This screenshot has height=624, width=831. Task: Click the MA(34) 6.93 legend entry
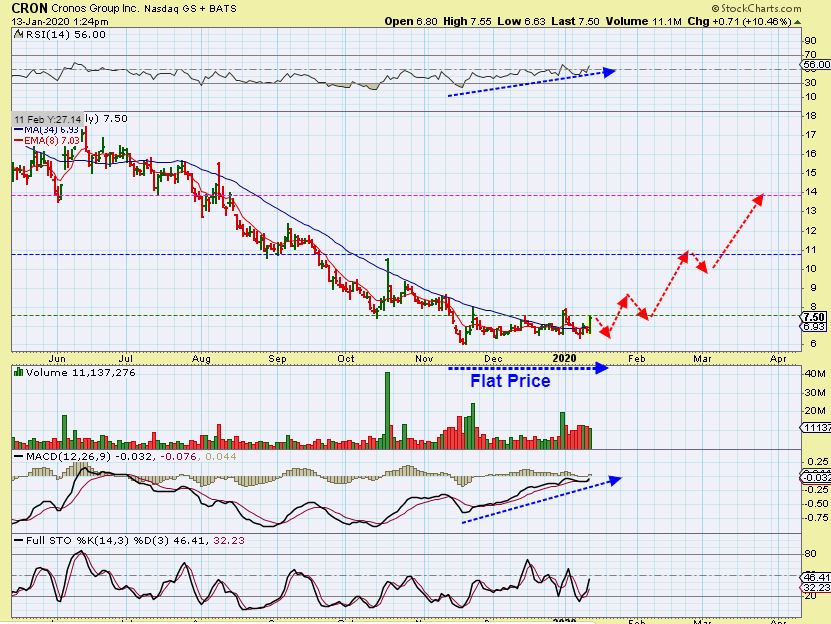(47, 130)
